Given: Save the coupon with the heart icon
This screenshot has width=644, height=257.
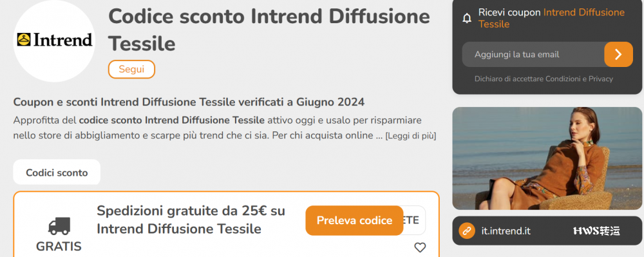Looking at the screenshot, I should [x=420, y=247].
